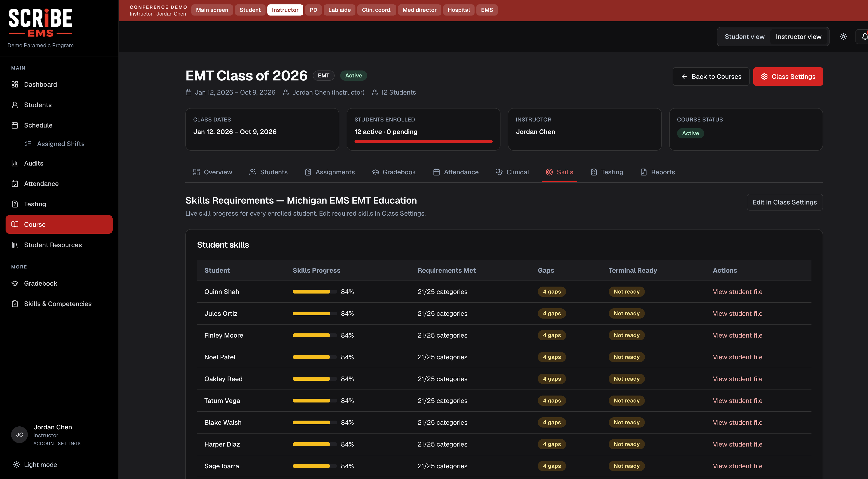Click the gear icon in Class Settings
This screenshot has height=479, width=868.
765,77
